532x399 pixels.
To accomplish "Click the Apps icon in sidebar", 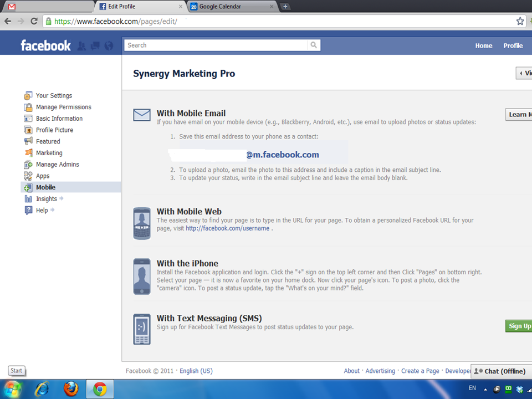I will 28,176.
